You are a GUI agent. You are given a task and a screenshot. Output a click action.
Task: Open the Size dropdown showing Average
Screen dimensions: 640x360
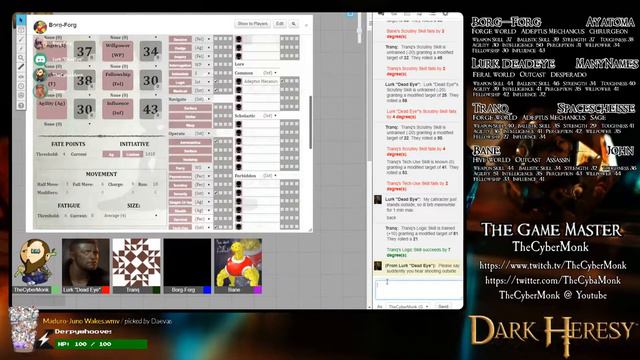(130, 215)
